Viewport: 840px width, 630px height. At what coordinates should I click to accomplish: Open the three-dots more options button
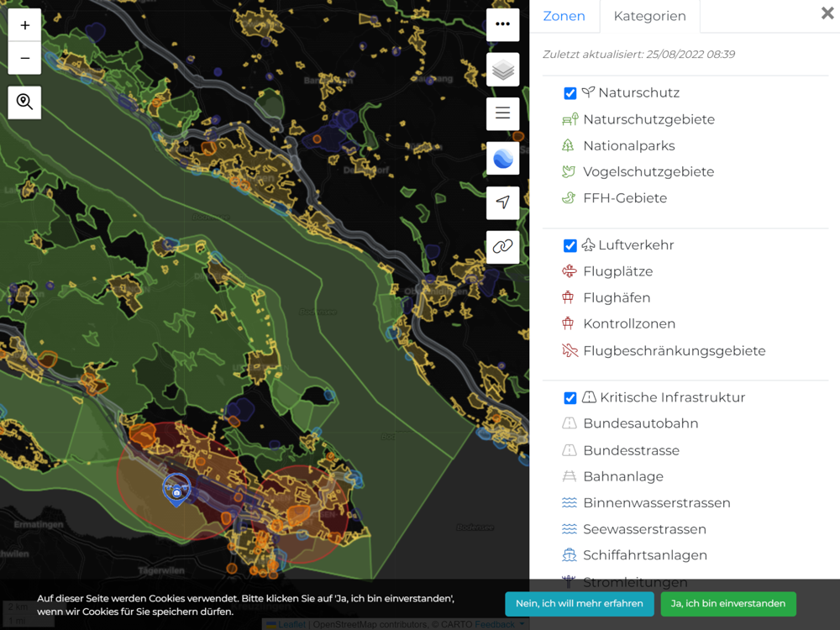pyautogui.click(x=502, y=24)
